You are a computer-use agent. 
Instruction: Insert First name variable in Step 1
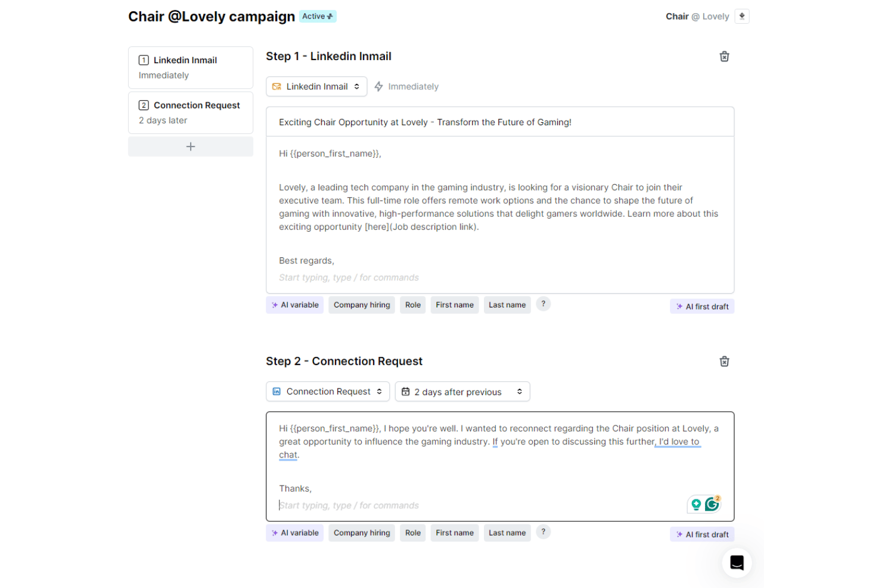(x=455, y=305)
